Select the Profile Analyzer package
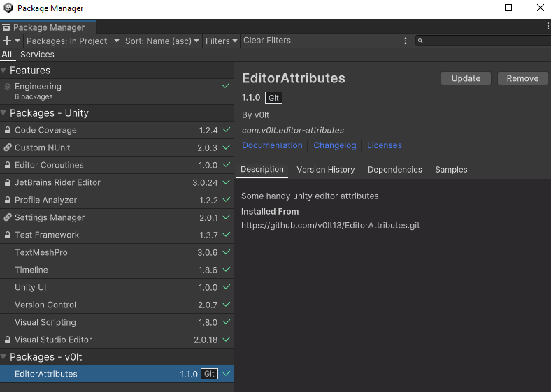This screenshot has height=392, width=551. 117,201
